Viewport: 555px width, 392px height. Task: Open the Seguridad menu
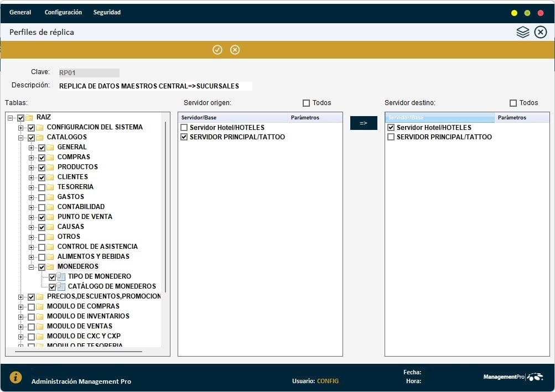tap(106, 12)
